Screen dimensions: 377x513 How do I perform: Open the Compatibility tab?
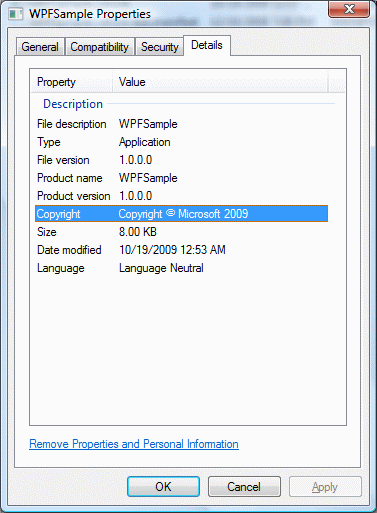tap(100, 47)
